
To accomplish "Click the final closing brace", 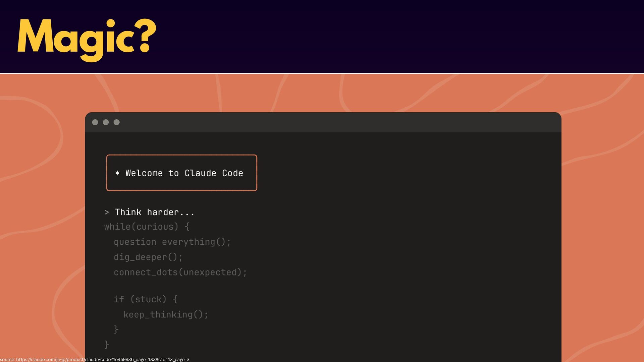I will coord(107,344).
